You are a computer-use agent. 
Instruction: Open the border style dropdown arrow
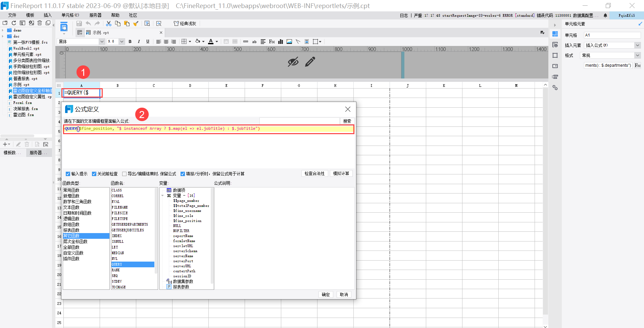coord(190,42)
